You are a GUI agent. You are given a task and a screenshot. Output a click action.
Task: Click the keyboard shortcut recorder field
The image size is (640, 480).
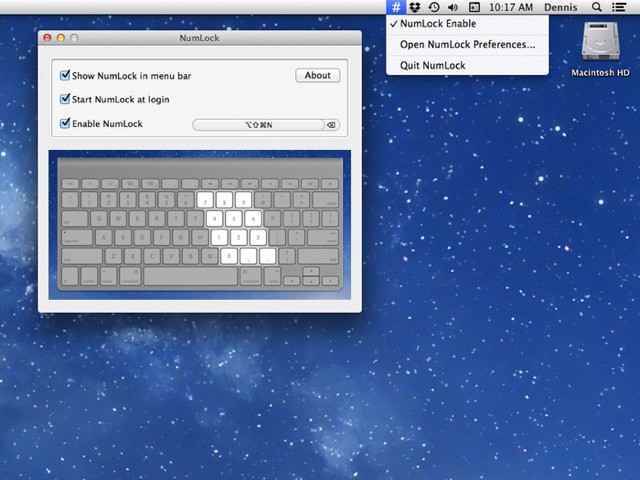[x=258, y=125]
